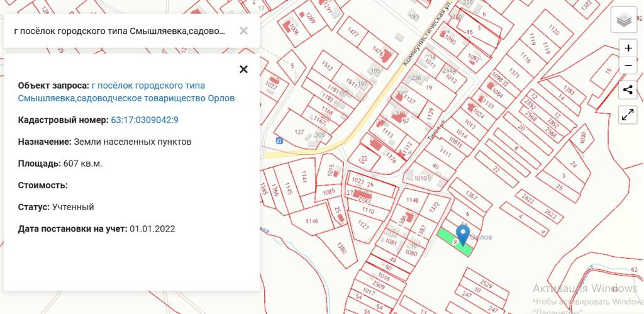Select parcel 1015 on the map
Screen dimensions: 644x314
click(331, 170)
